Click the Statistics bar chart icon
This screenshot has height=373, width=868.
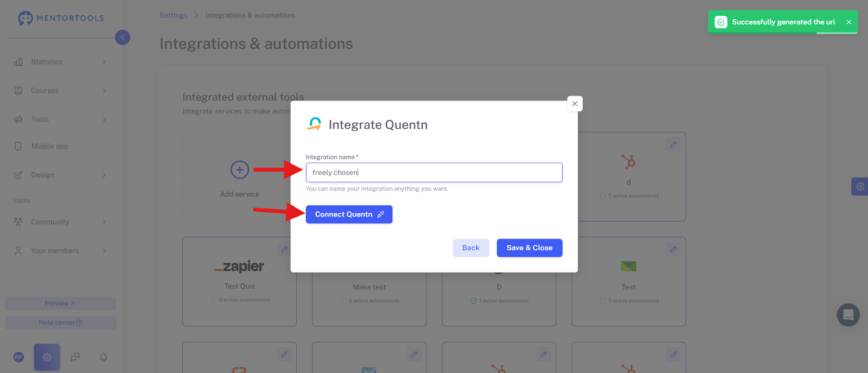point(18,62)
